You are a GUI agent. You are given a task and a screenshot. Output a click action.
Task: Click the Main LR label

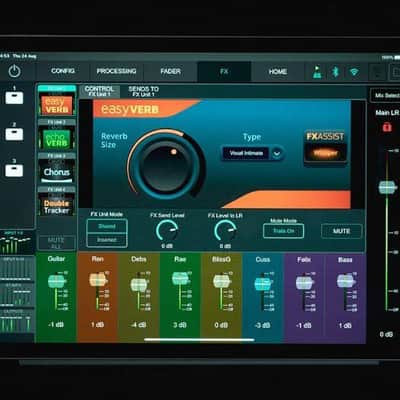387,113
